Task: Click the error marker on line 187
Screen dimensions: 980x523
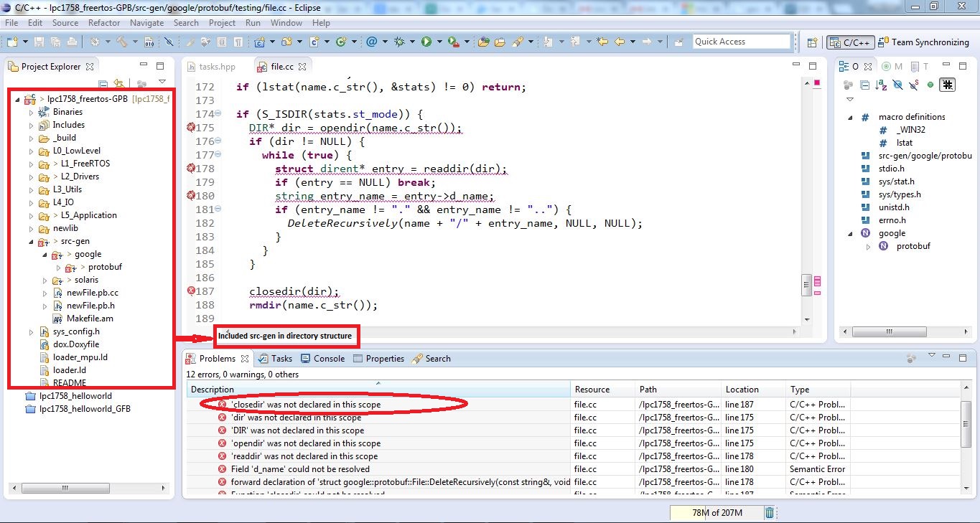Action: [190, 291]
